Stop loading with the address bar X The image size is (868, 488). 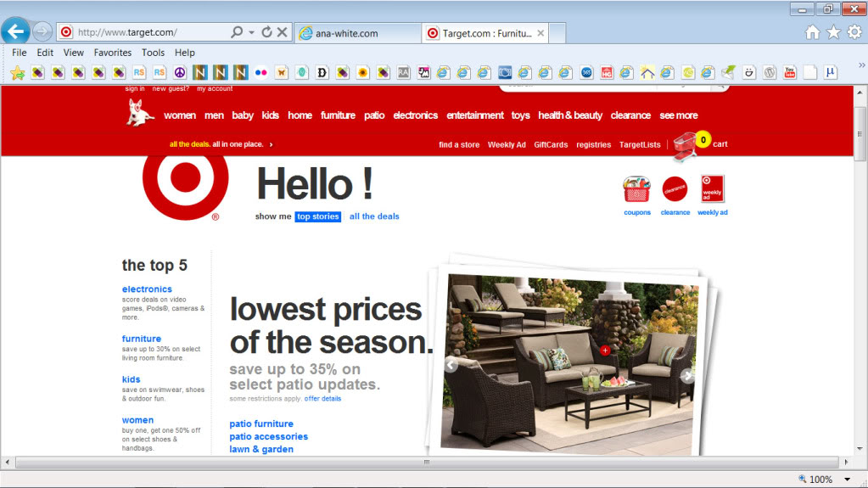tap(283, 32)
